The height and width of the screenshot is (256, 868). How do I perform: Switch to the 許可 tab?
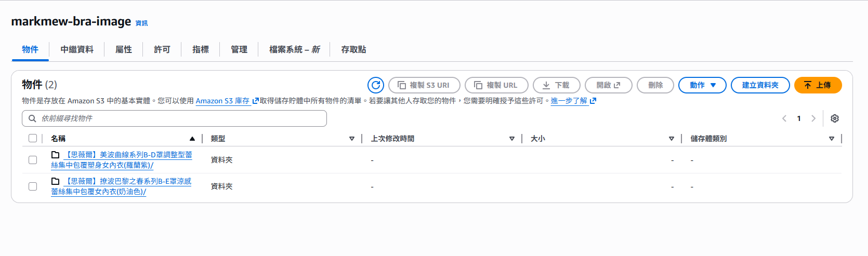pos(162,49)
